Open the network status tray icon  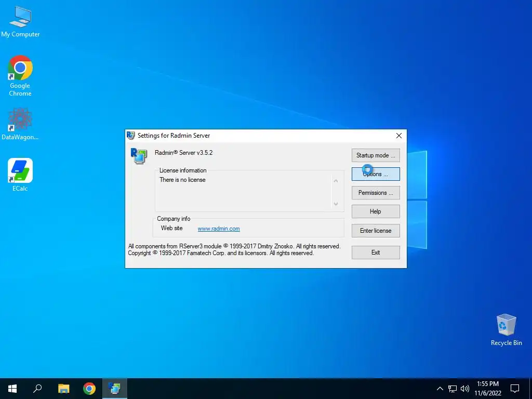point(453,389)
